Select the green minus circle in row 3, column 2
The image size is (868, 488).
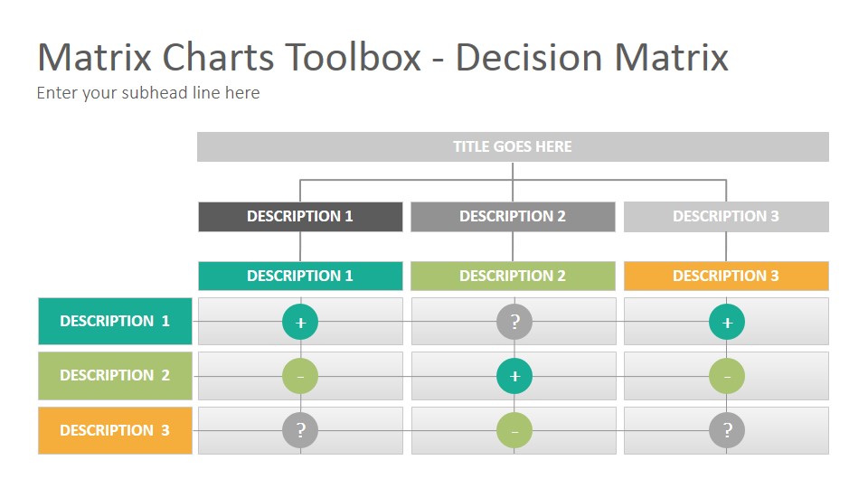[514, 430]
